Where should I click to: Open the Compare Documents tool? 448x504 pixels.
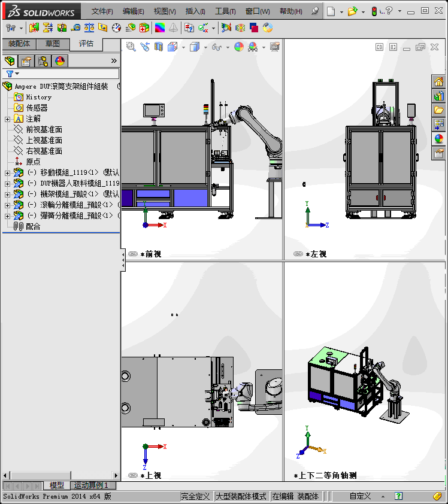tap(189, 28)
